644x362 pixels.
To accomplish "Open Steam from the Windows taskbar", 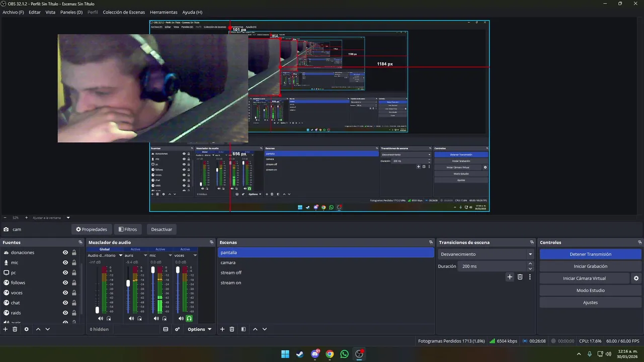I will click(300, 354).
